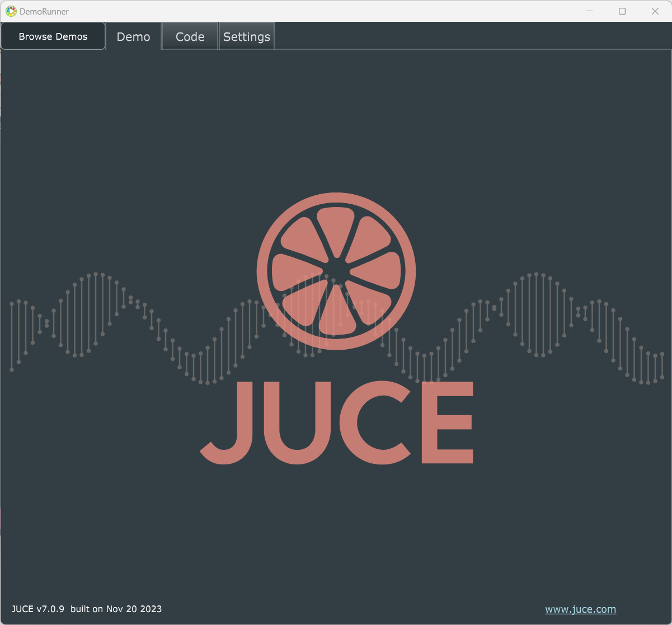Switch to the Demo tab

pos(133,37)
